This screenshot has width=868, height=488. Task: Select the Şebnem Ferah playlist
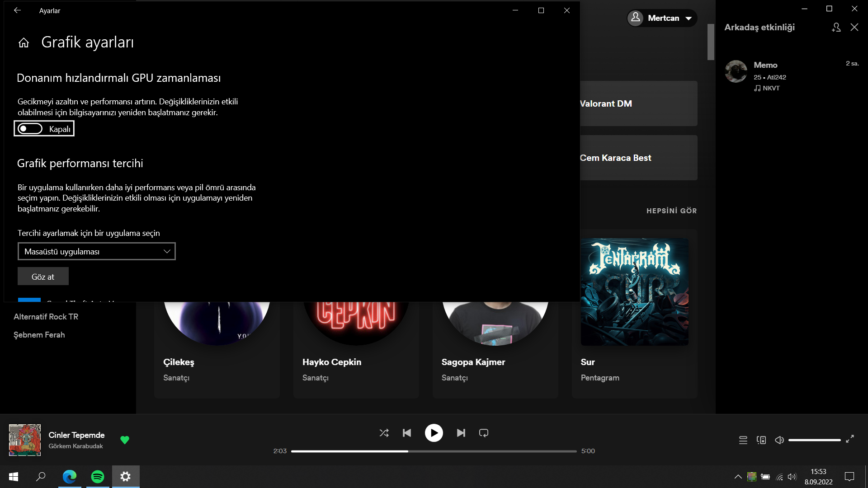point(39,335)
